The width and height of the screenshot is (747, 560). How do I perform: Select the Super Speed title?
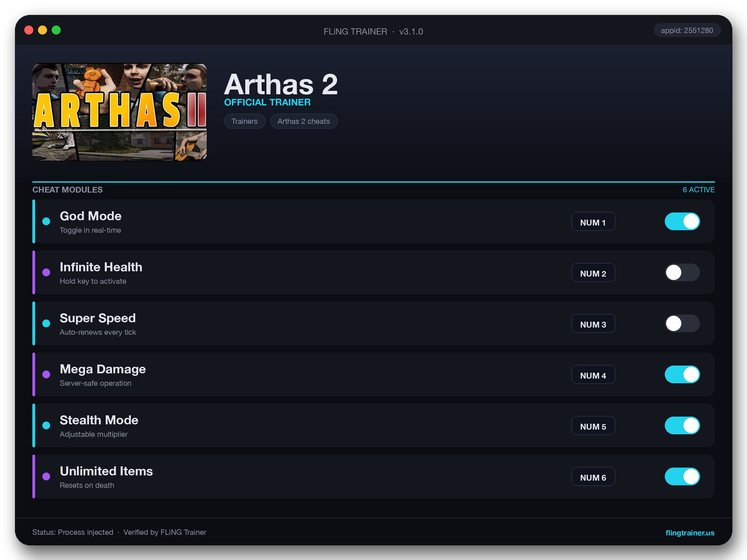click(x=98, y=318)
